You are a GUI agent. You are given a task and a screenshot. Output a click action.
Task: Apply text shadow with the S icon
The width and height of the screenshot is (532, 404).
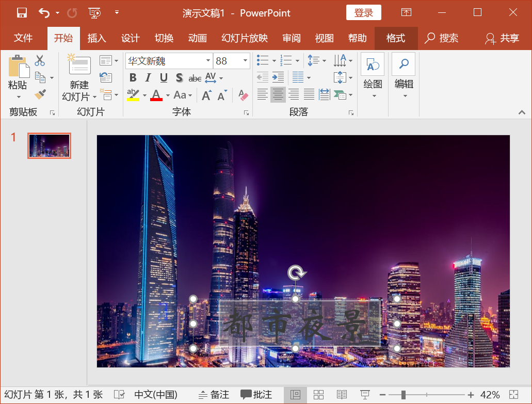pyautogui.click(x=179, y=78)
